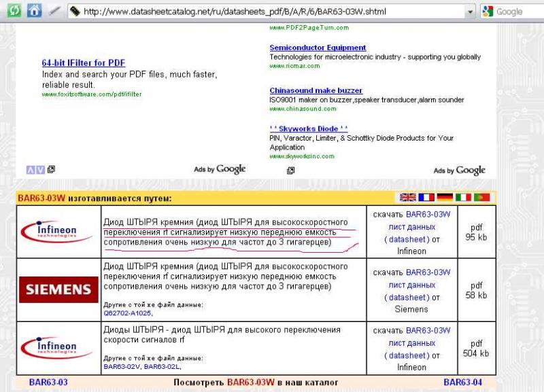Download BAR63-03W from the 504 kb row
Screen dimensions: 544x392
pyautogui.click(x=428, y=331)
